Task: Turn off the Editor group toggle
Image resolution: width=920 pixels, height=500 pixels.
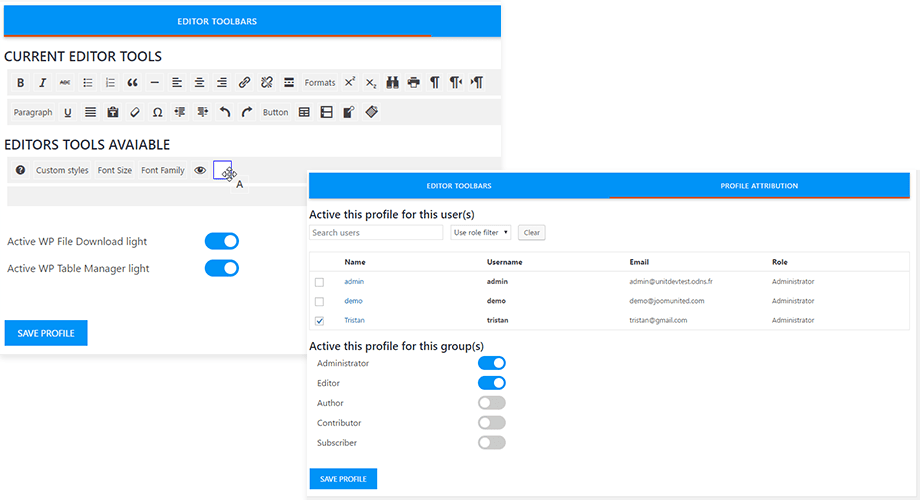Action: coord(491,383)
